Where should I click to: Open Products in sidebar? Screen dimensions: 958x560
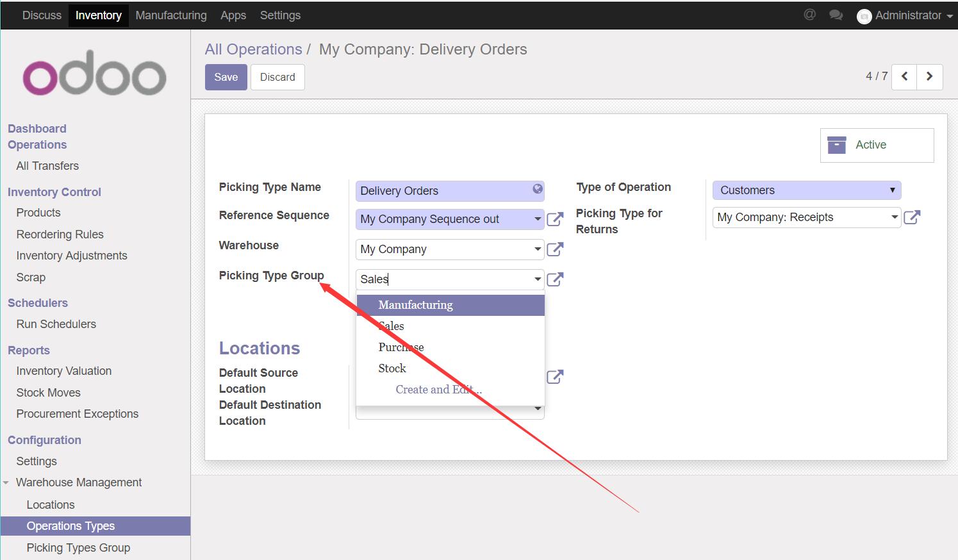click(38, 213)
